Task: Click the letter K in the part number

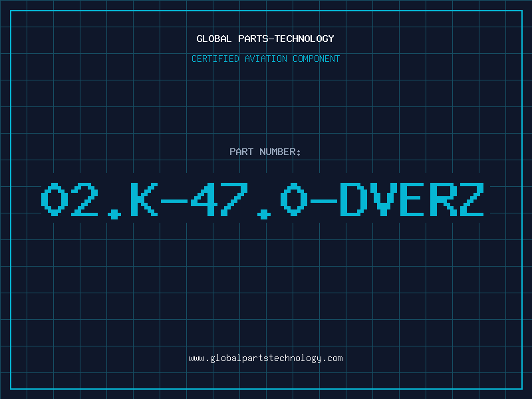Action: point(144,199)
